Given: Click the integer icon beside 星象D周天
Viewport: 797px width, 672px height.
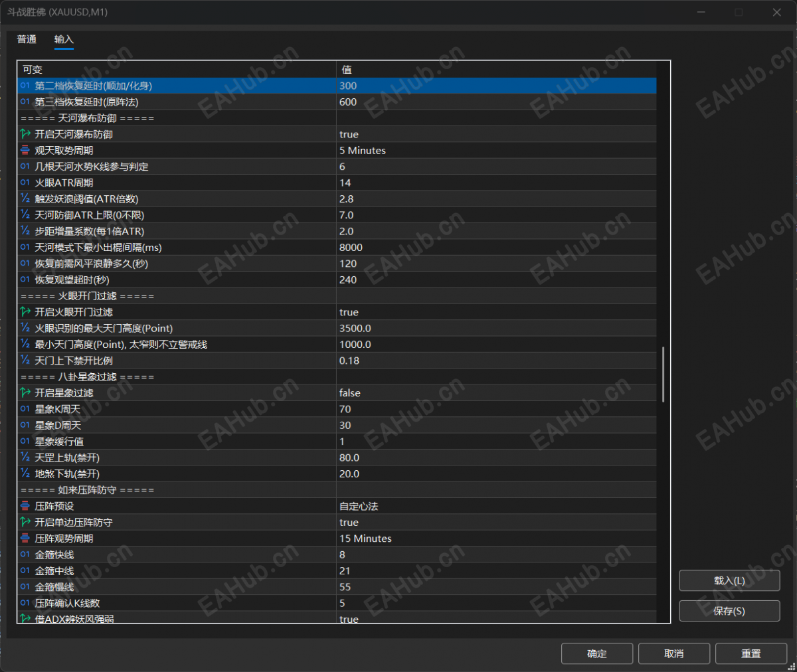Looking at the screenshot, I should [x=25, y=425].
